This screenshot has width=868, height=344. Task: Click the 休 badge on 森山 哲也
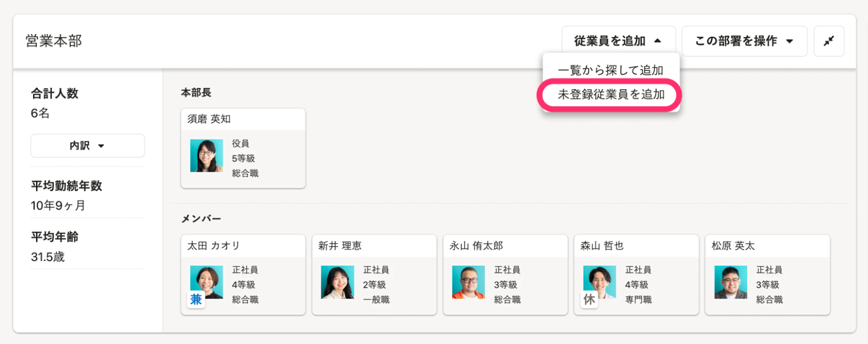coord(589,299)
